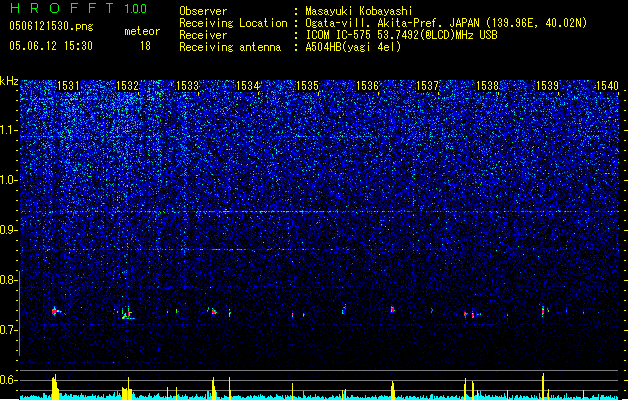Click the 1532 time marker

pos(127,86)
